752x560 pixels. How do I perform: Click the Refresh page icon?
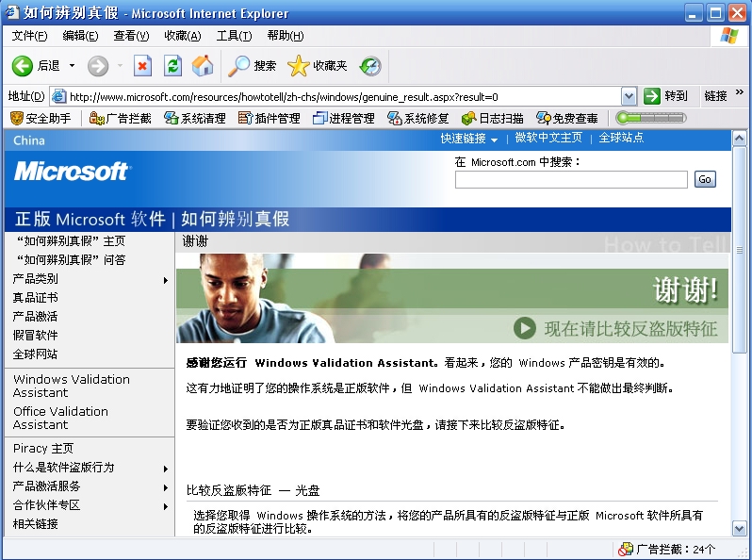pyautogui.click(x=172, y=66)
